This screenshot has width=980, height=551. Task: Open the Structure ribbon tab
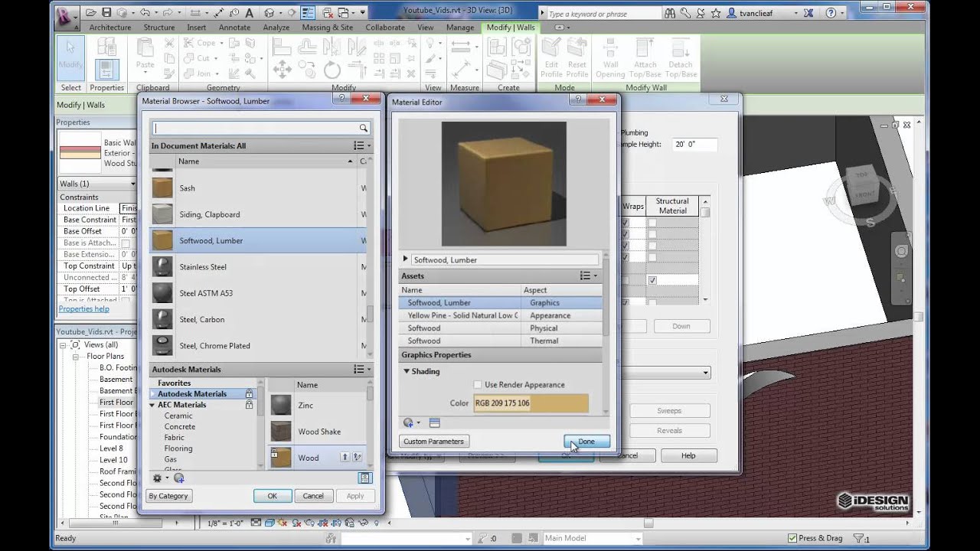[159, 28]
